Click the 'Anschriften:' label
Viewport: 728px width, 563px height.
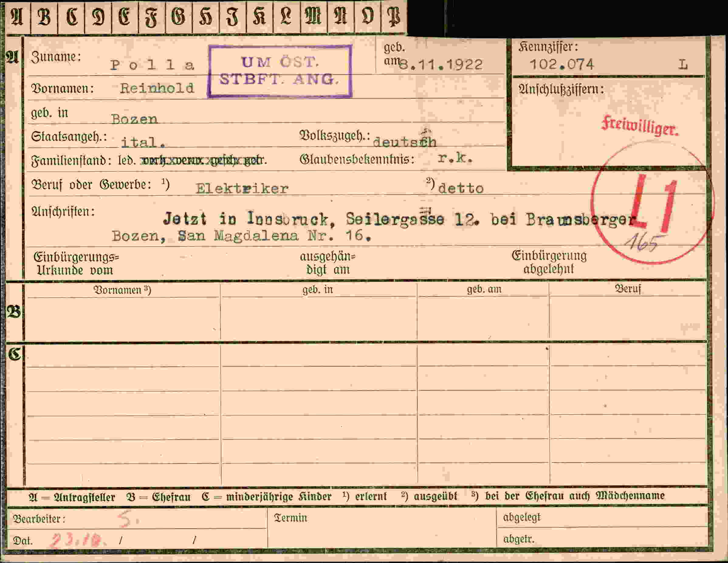tap(63, 212)
